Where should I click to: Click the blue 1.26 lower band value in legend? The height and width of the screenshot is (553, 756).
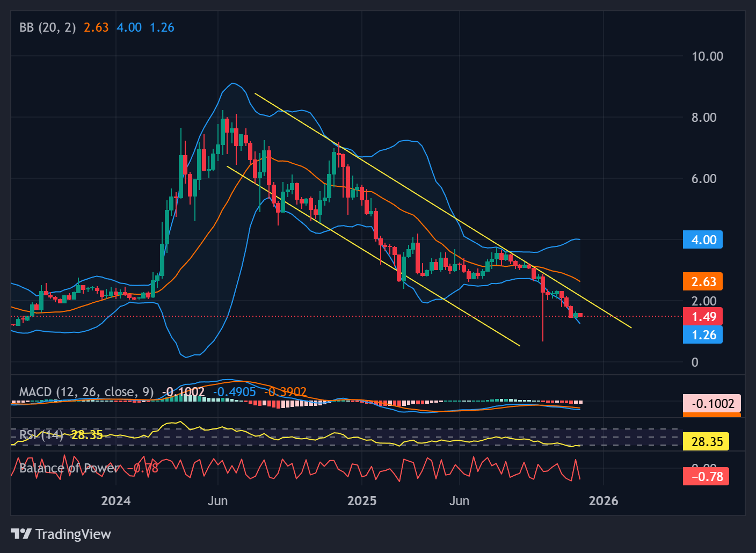click(162, 27)
